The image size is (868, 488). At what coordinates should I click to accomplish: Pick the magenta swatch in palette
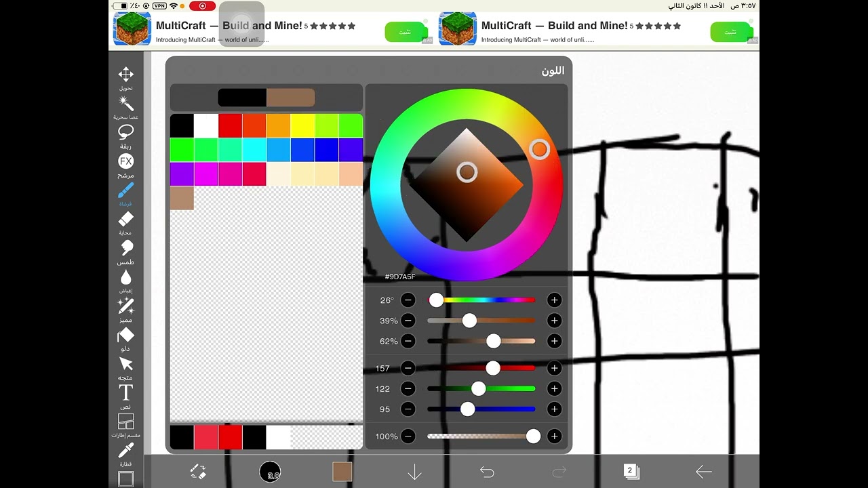point(206,174)
